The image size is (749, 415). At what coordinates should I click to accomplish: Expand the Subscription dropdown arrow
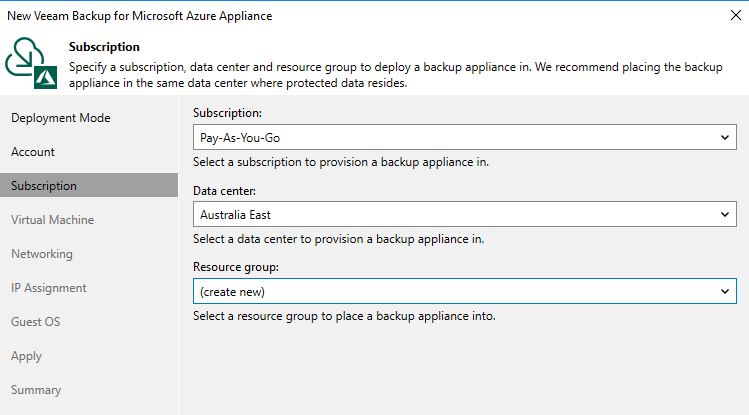pyautogui.click(x=725, y=138)
